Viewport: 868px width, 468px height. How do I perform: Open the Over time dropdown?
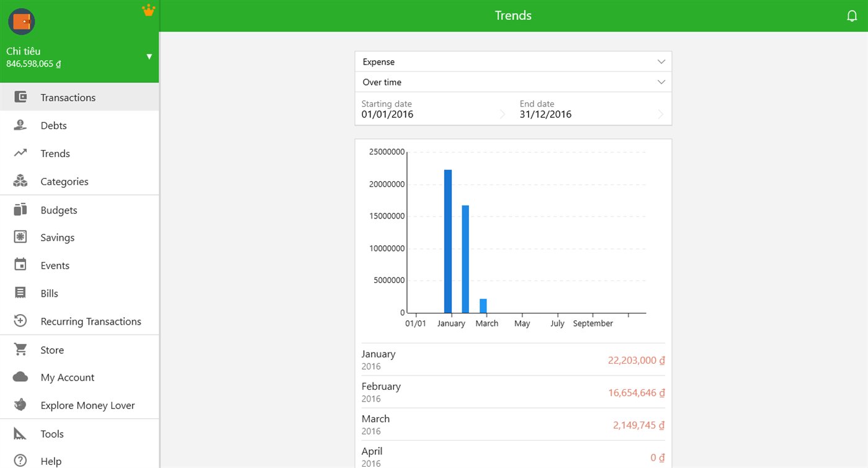tap(513, 82)
